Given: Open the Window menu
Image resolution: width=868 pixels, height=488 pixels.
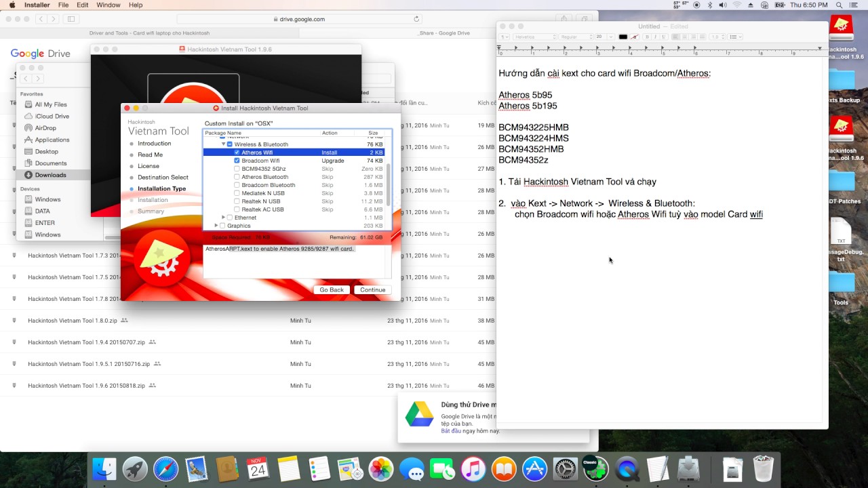Looking at the screenshot, I should [x=108, y=5].
